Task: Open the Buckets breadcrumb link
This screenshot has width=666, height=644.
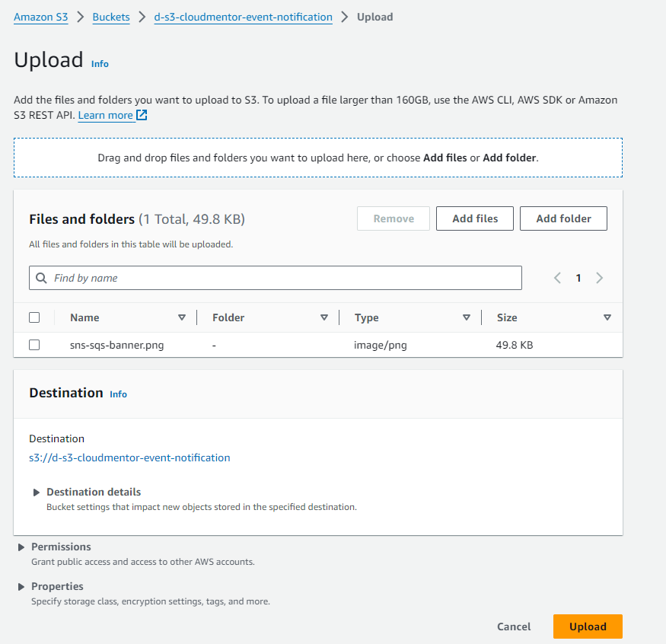Action: [x=111, y=17]
